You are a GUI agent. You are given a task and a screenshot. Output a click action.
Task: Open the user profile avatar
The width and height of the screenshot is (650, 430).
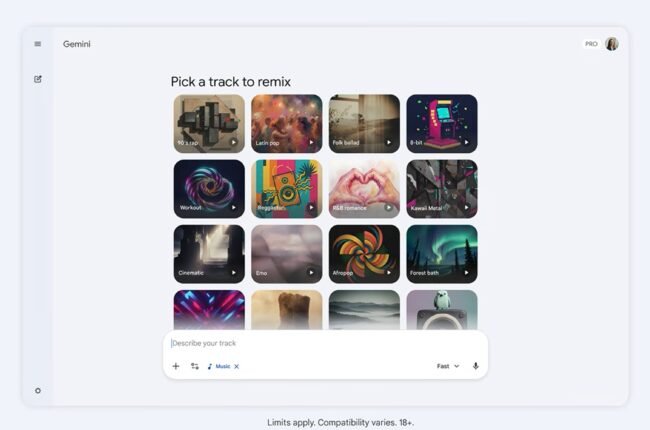(611, 44)
